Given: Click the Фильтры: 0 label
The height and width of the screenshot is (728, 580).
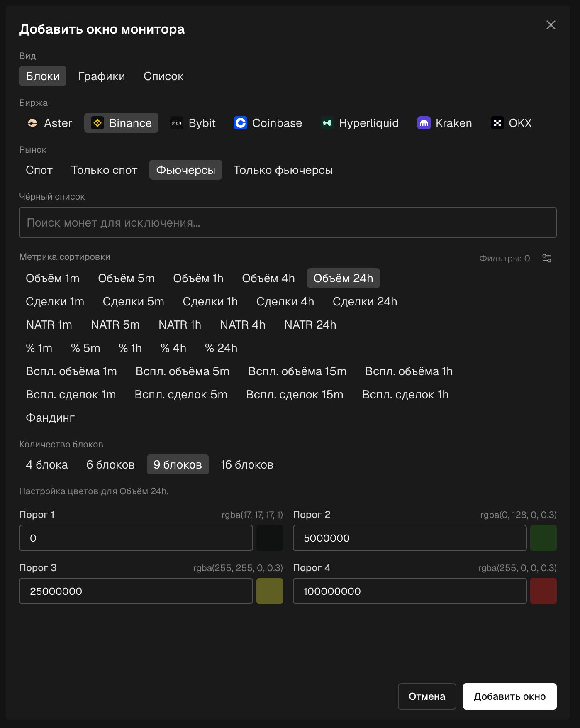Looking at the screenshot, I should pos(504,259).
